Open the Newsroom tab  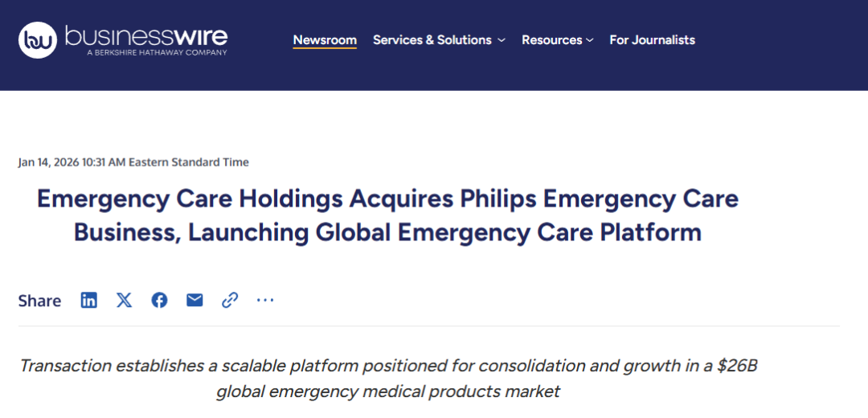click(x=325, y=39)
